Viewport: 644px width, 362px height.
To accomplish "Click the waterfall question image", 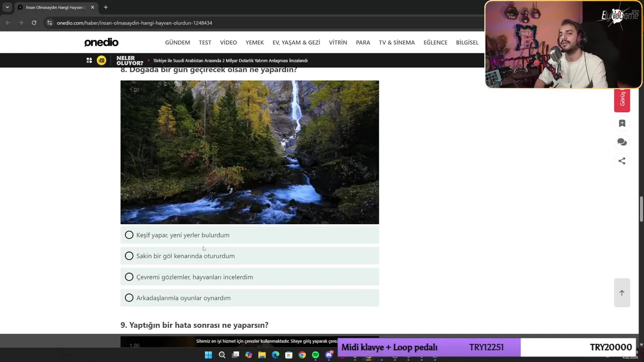I will [x=250, y=152].
